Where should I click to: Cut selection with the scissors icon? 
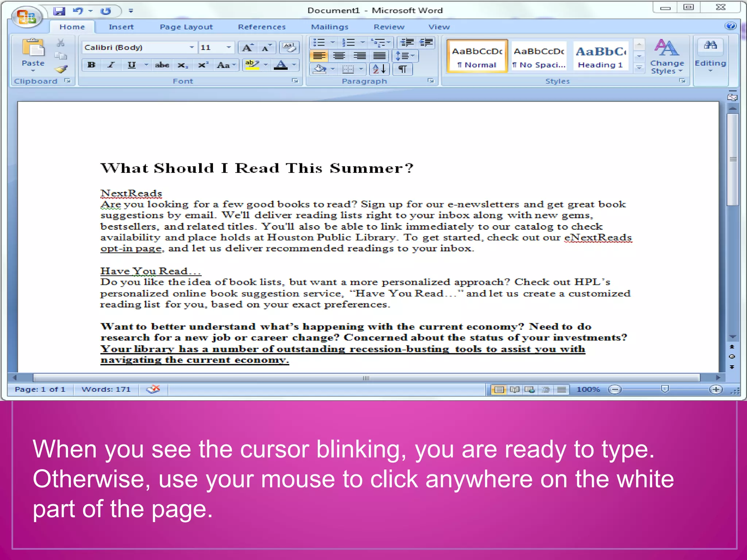coord(61,43)
